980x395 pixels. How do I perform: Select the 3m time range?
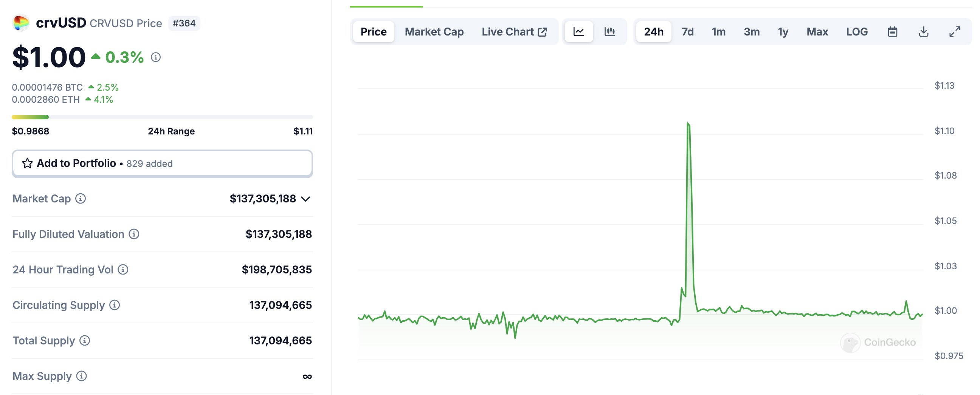(752, 31)
